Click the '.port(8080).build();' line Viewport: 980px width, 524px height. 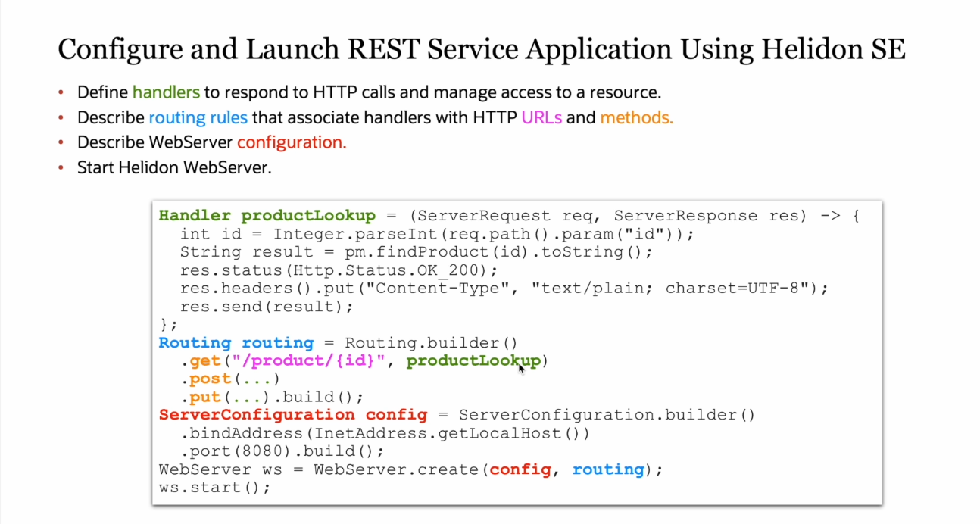pos(282,451)
